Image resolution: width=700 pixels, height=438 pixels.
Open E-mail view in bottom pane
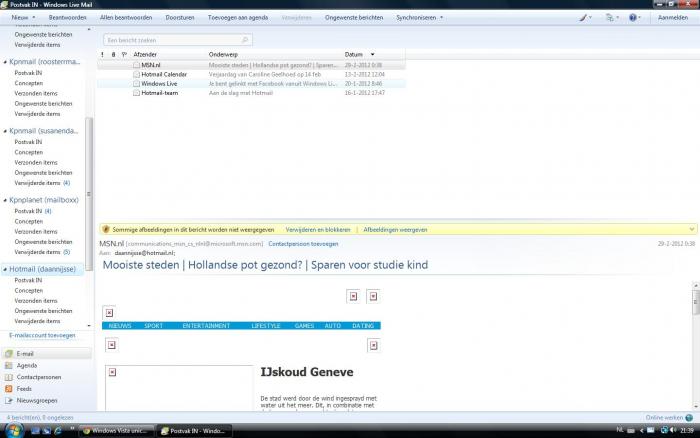pos(46,354)
